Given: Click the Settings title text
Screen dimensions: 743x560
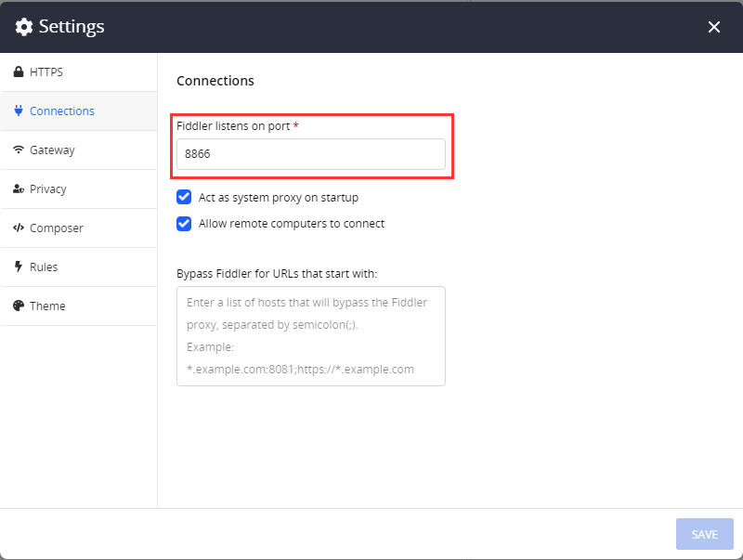Looking at the screenshot, I should point(72,27).
